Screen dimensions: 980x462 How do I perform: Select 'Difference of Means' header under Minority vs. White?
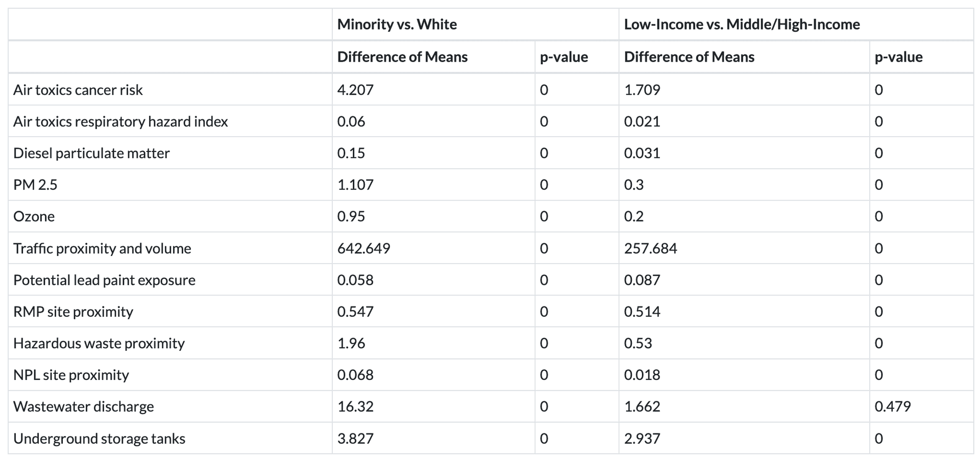point(402,57)
